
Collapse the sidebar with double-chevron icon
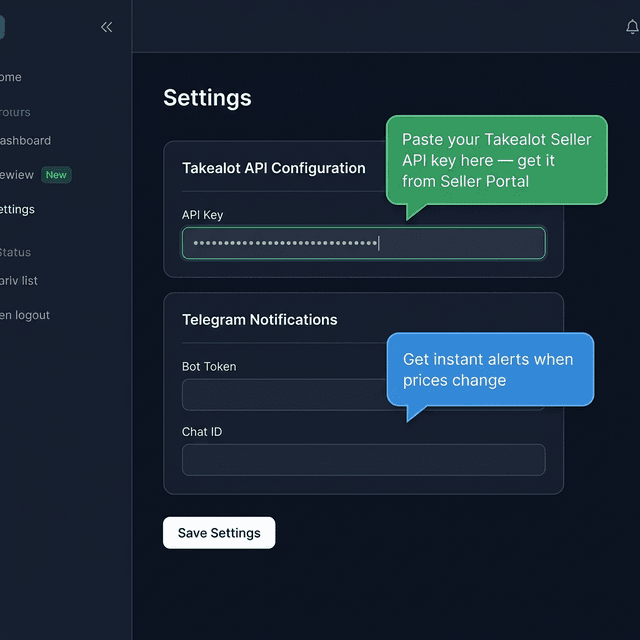coord(107,27)
